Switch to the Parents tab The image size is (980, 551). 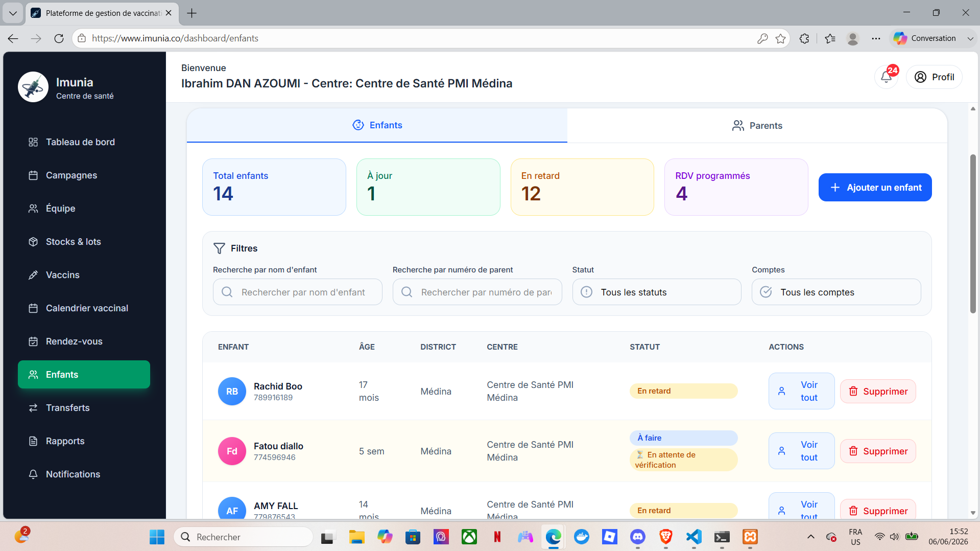(757, 126)
